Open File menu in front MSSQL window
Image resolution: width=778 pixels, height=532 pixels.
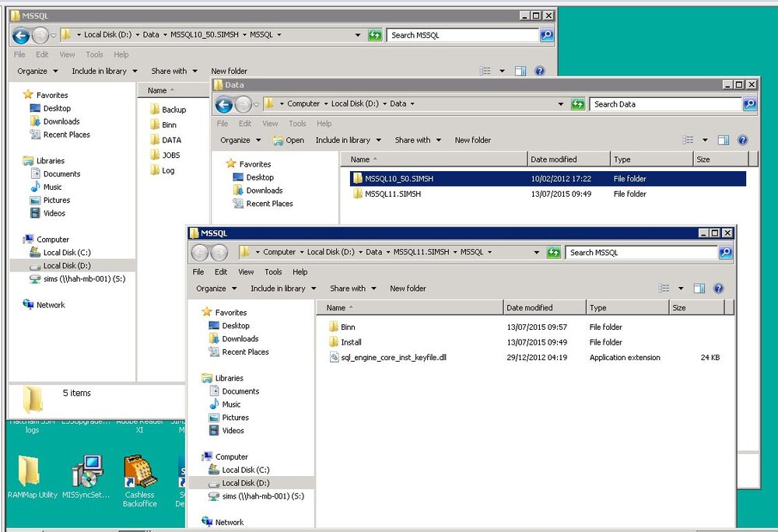click(198, 271)
